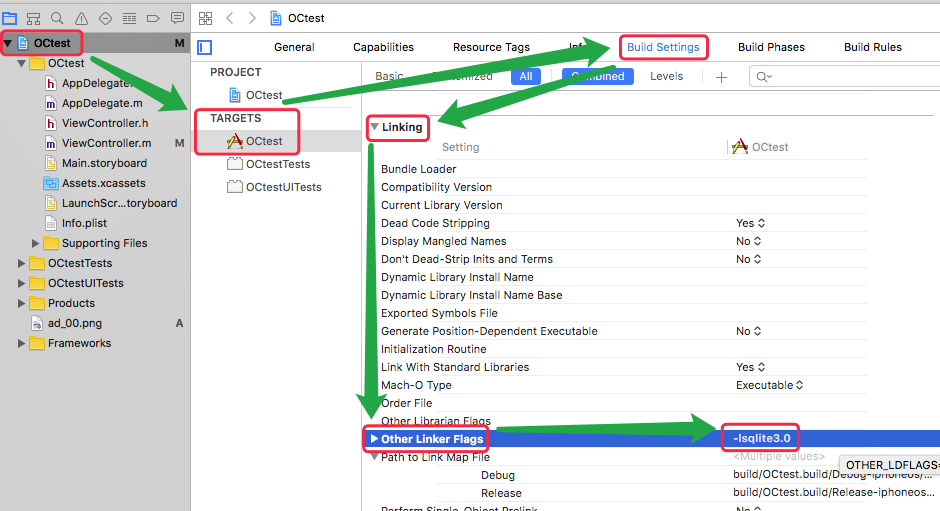The width and height of the screenshot is (940, 511).
Task: Open the Mach-O Type Executable dropdown
Action: pos(769,385)
